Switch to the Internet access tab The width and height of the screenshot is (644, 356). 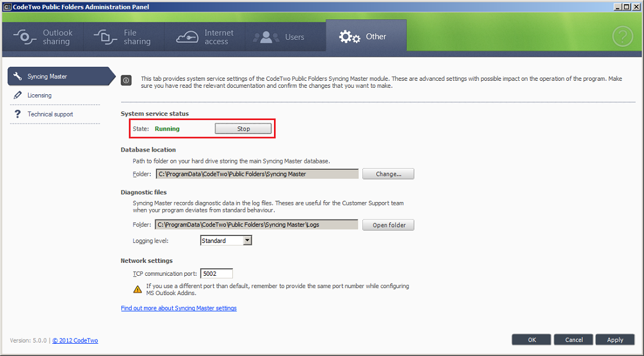click(204, 37)
